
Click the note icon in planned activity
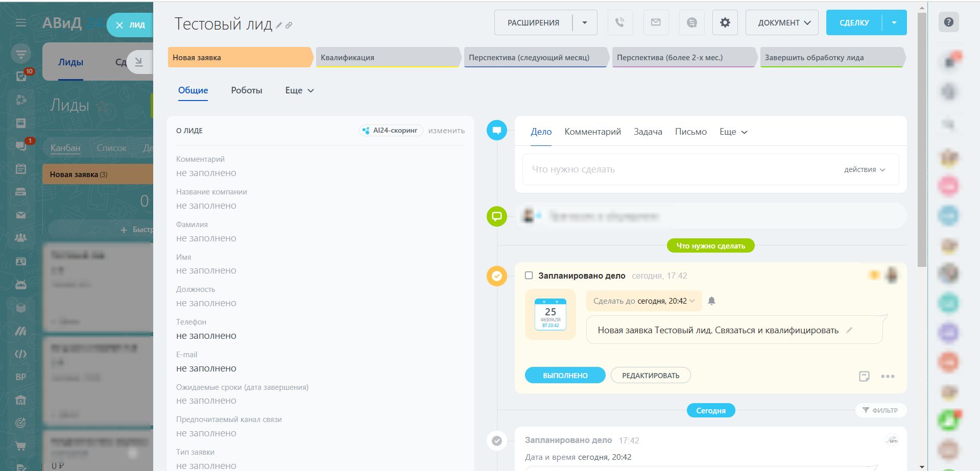[x=864, y=376]
